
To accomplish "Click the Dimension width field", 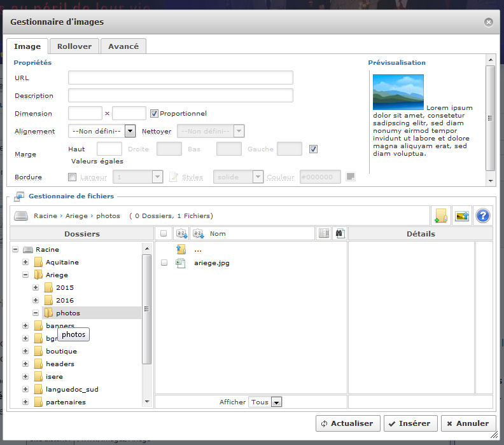I will coord(85,113).
